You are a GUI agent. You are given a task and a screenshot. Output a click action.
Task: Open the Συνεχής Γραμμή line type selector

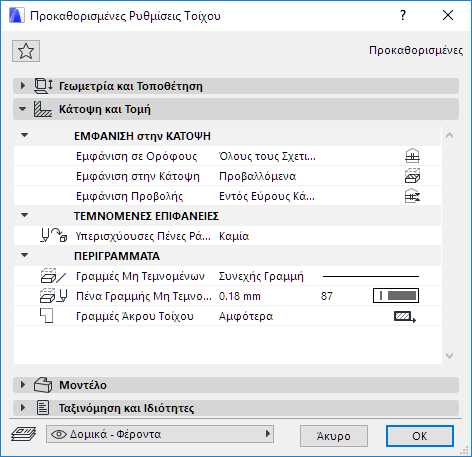[x=261, y=276]
